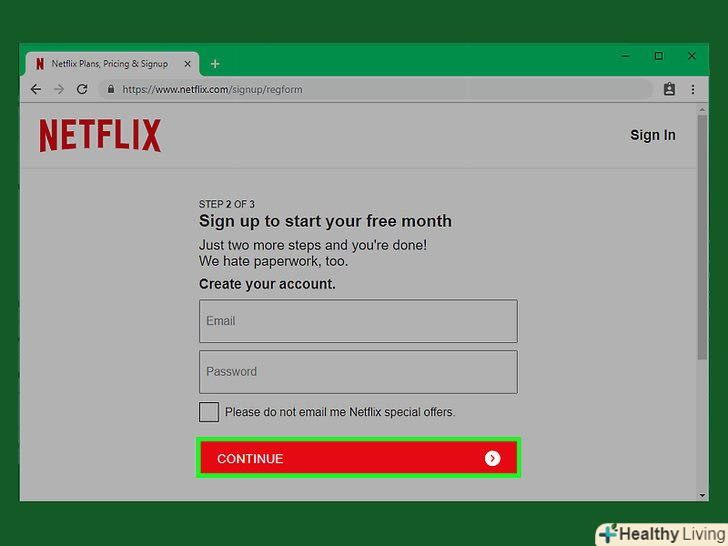
Task: Click 'Create your account.' text
Action: 267,284
